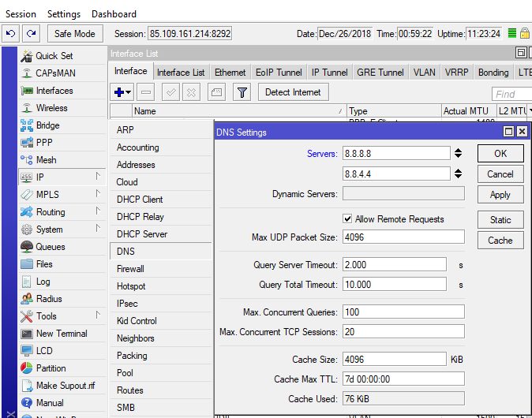Image resolution: width=532 pixels, height=418 pixels.
Task: Switch to the Ethernet tab
Action: pos(230,73)
